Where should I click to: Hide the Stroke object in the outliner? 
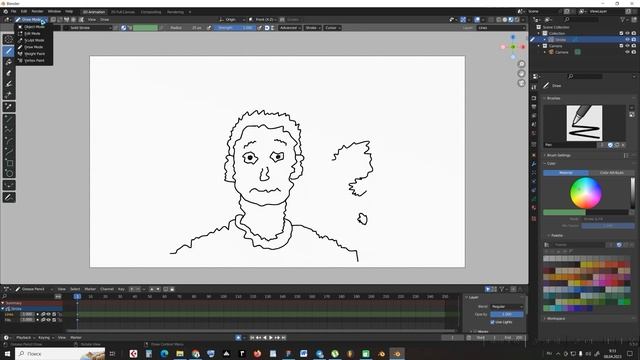627,40
